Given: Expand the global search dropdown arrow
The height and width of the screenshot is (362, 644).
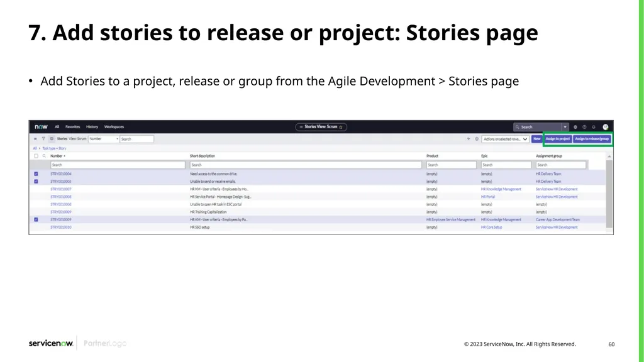Looking at the screenshot, I should [x=565, y=127].
